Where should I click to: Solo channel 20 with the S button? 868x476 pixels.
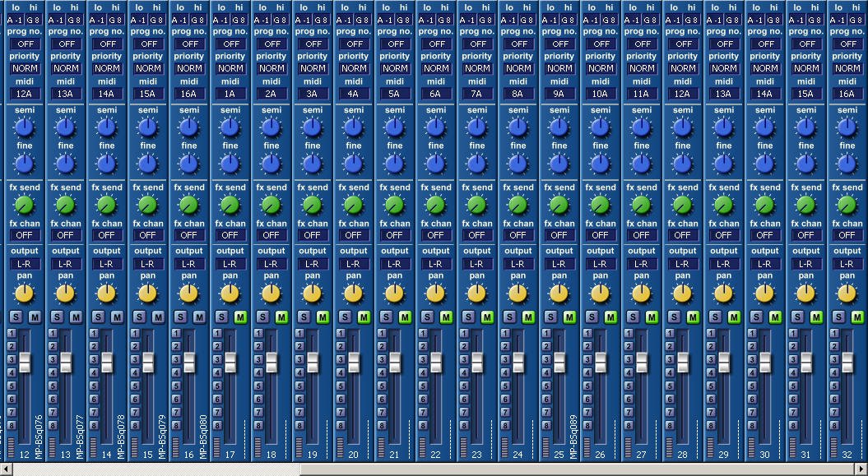345,317
